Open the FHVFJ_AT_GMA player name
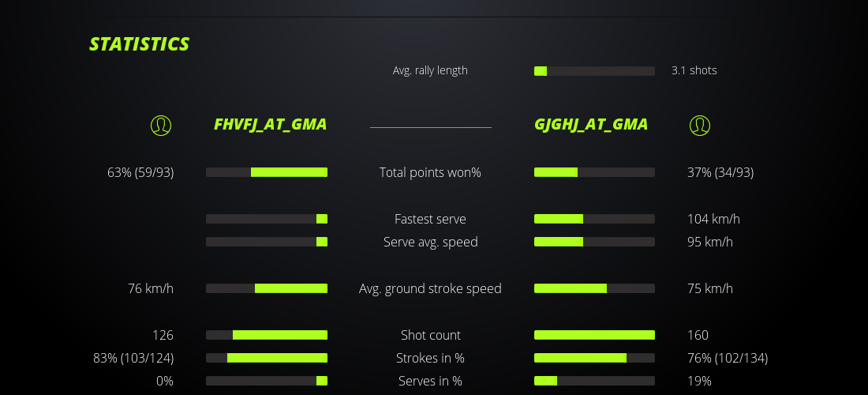 pyautogui.click(x=270, y=124)
